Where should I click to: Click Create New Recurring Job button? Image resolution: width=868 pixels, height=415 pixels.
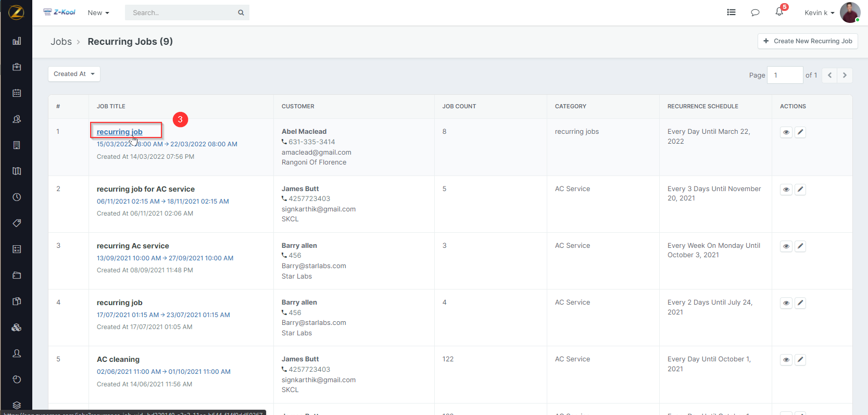click(807, 41)
